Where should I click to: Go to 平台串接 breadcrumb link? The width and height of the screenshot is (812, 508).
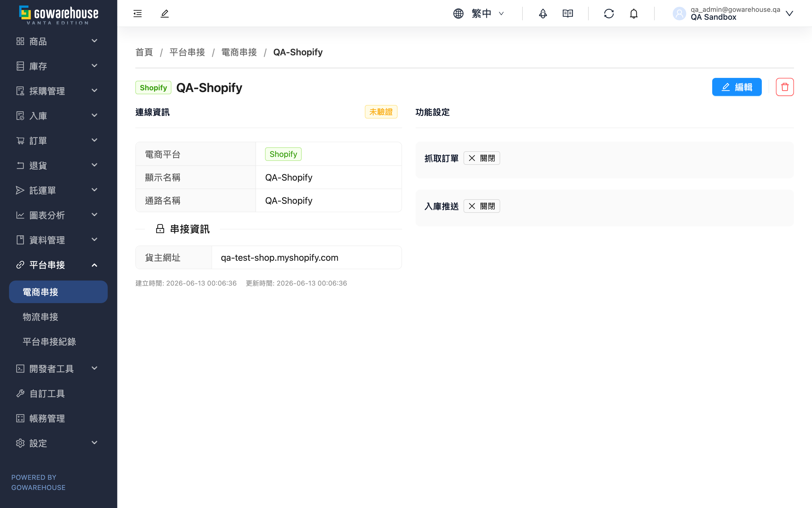[187, 52]
